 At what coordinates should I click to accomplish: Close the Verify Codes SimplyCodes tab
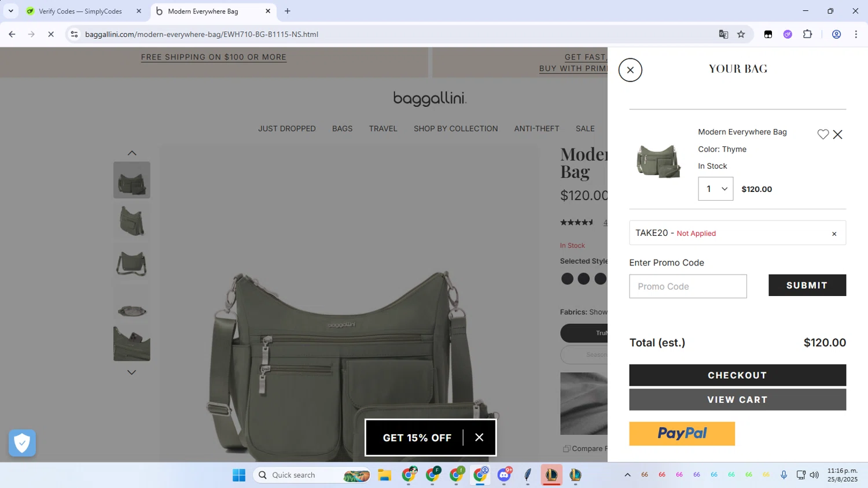(139, 11)
